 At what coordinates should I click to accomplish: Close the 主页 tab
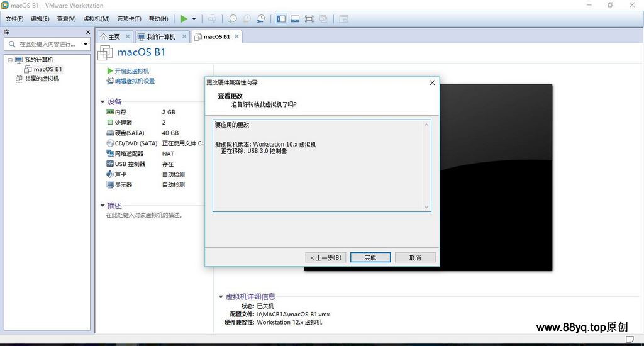[x=128, y=36]
